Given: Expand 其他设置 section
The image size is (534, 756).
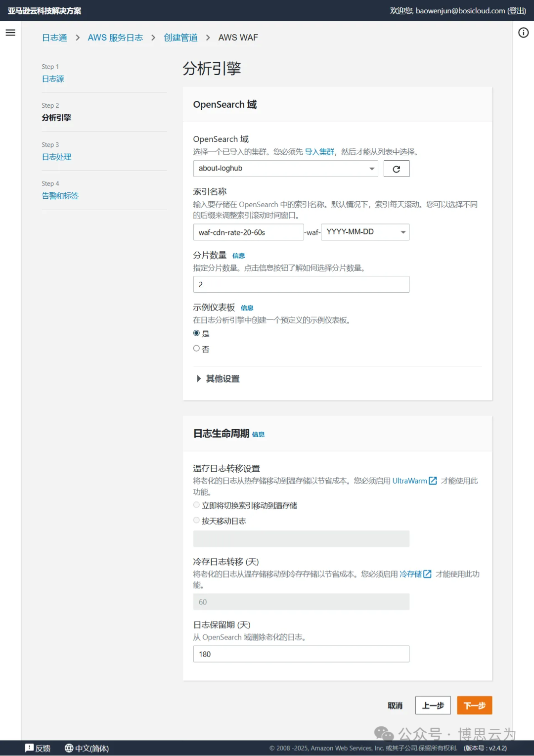Looking at the screenshot, I should coord(218,379).
